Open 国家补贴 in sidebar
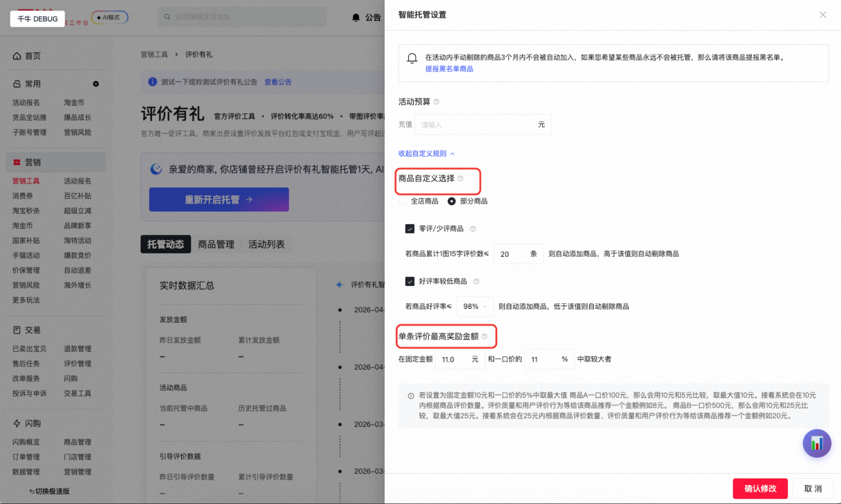This screenshot has height=504, width=841. point(26,241)
